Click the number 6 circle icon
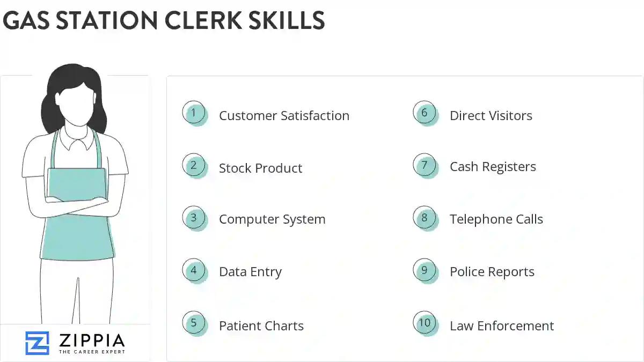 pos(425,113)
